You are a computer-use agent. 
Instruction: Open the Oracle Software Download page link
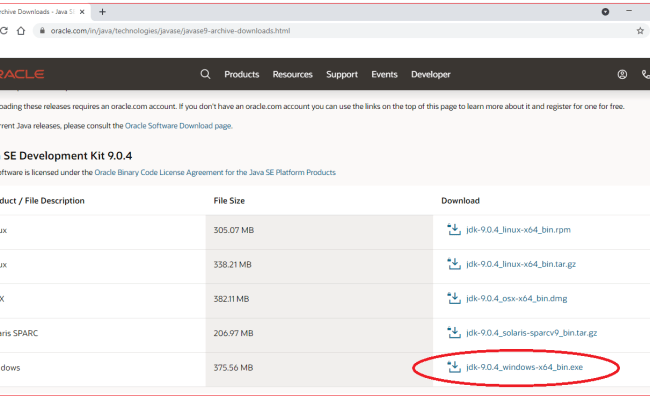point(179,126)
